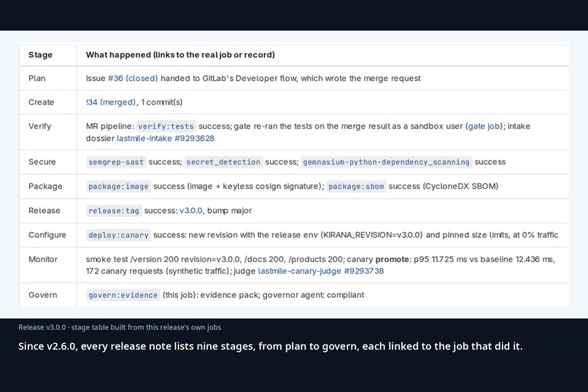Open lastmile-intake #9293628 dossier link
Viewport: 588px width, 392px height.
(x=166, y=139)
